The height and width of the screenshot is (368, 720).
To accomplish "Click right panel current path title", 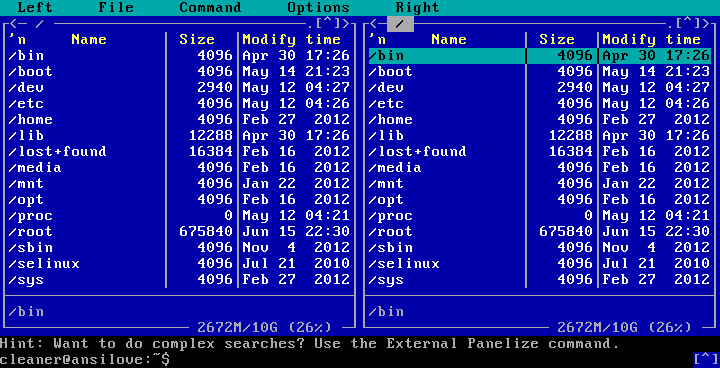I will [x=400, y=23].
